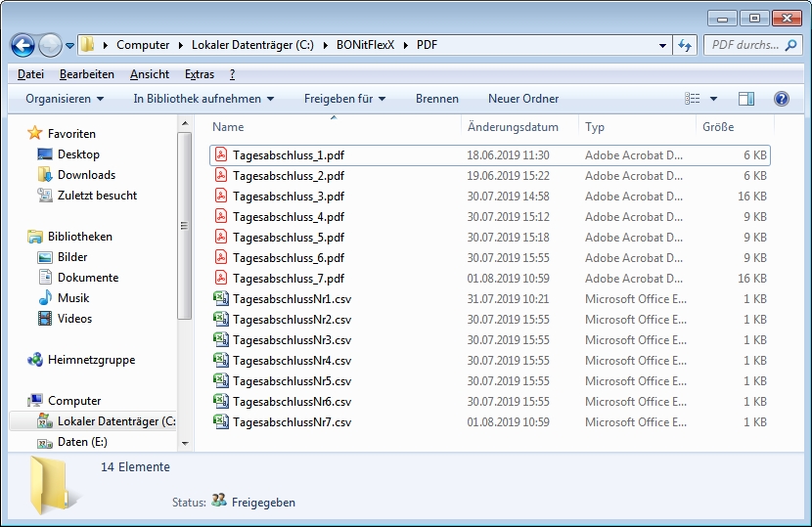
Task: Change the view mode icon
Action: click(x=693, y=99)
